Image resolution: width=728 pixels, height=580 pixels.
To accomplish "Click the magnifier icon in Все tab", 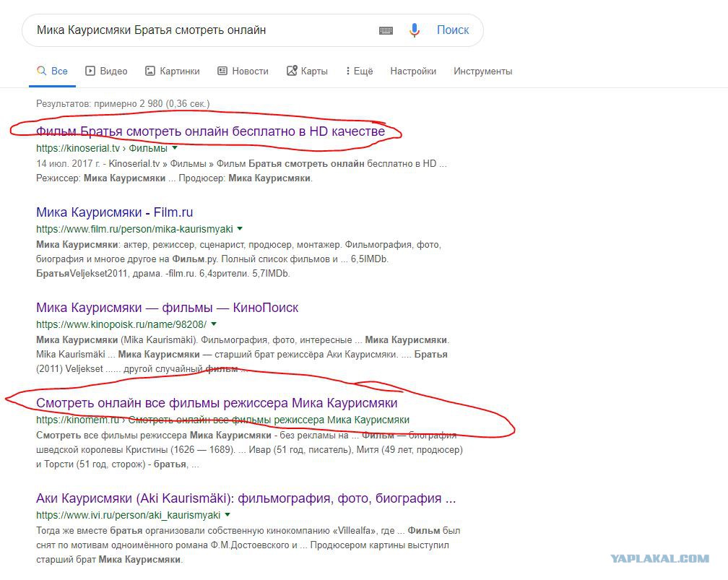I will click(x=41, y=71).
